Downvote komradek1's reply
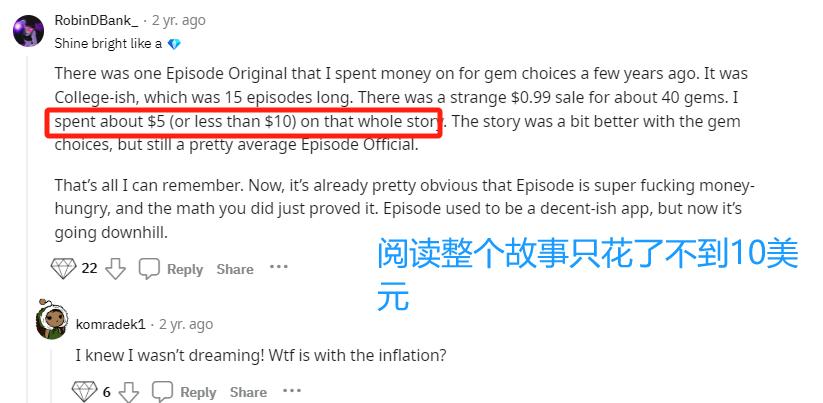The image size is (823, 403). click(129, 392)
